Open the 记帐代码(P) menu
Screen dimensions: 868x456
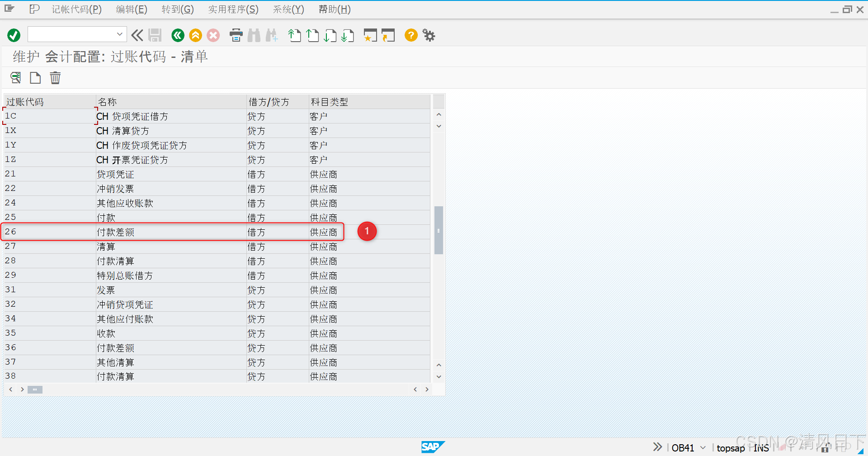click(x=76, y=9)
